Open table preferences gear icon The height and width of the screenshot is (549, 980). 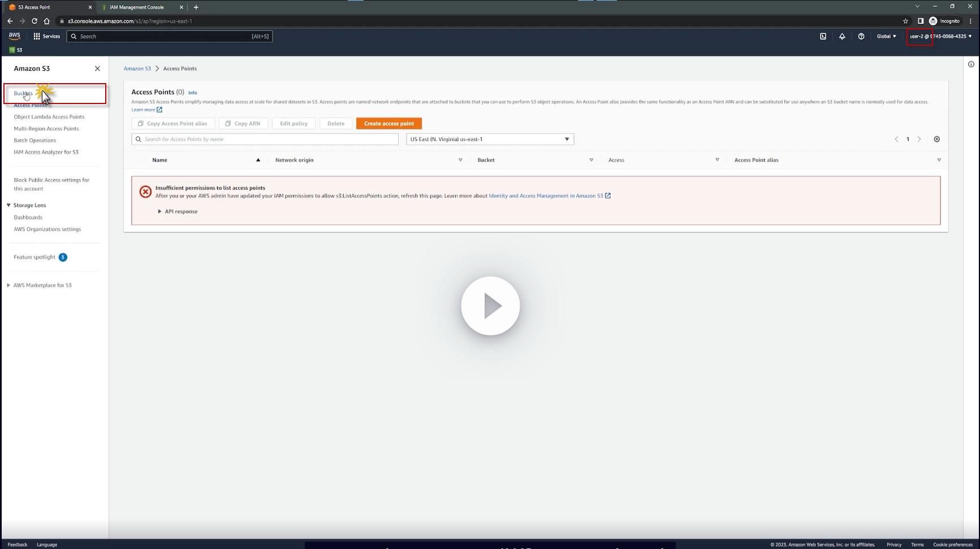(x=937, y=139)
